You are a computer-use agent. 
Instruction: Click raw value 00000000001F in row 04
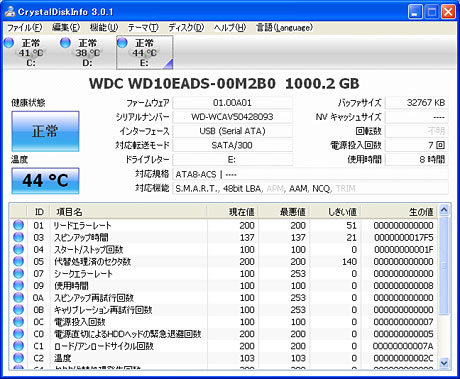[404, 249]
